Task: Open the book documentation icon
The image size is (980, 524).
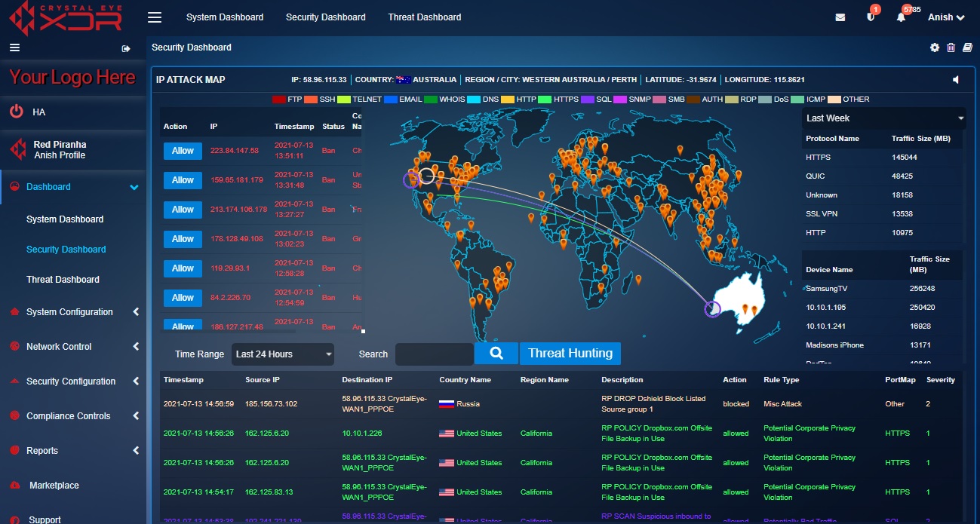Action: [x=968, y=47]
